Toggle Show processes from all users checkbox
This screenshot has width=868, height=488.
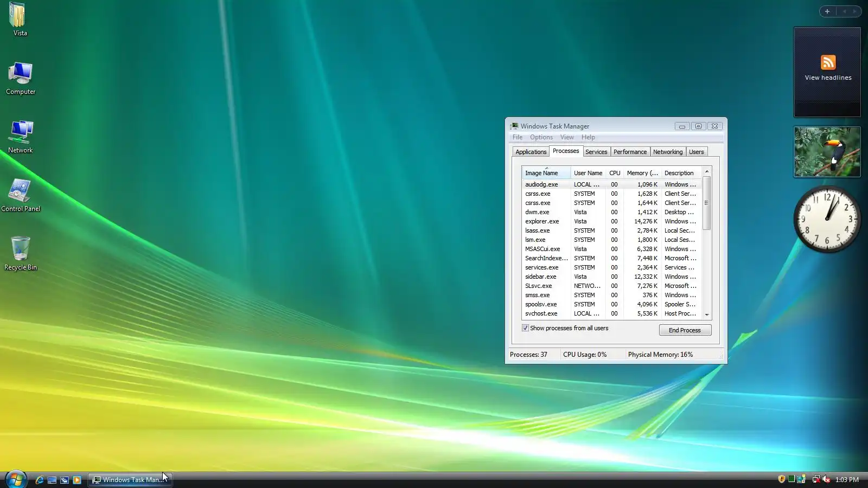click(525, 328)
